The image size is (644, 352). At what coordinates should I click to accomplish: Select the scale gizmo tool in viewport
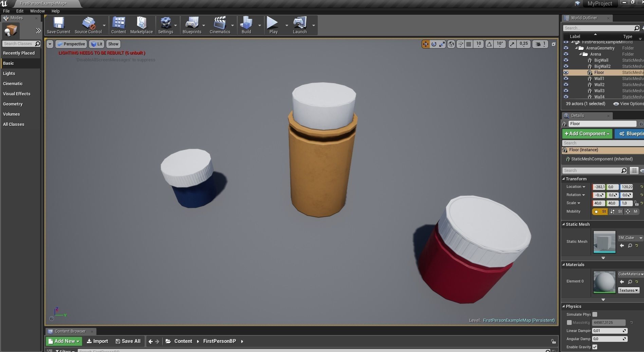point(442,44)
